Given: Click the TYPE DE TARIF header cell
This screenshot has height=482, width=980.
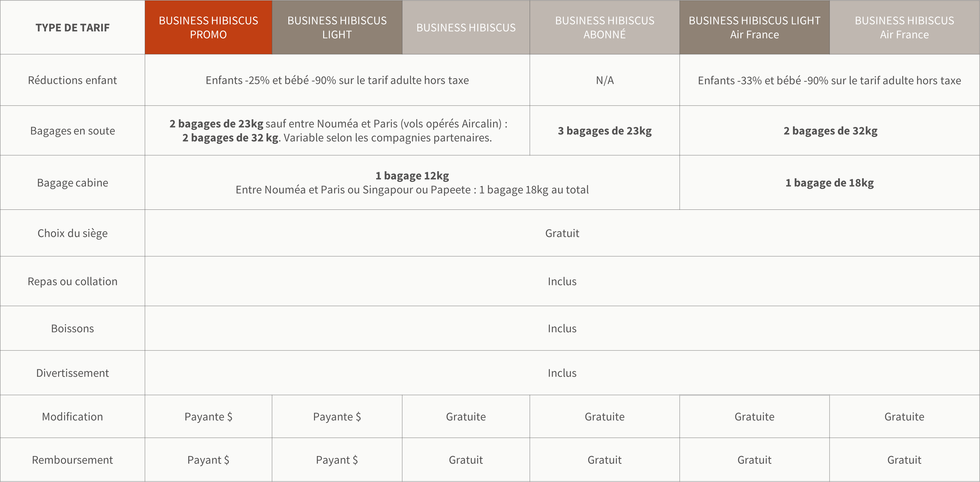Looking at the screenshot, I should pos(72,27).
